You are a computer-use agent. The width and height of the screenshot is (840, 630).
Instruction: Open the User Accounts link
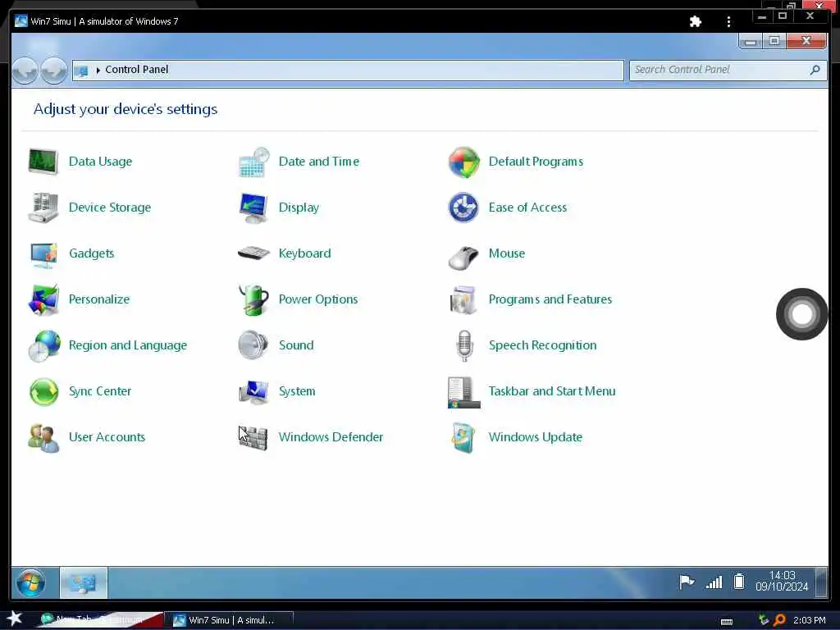pos(107,437)
